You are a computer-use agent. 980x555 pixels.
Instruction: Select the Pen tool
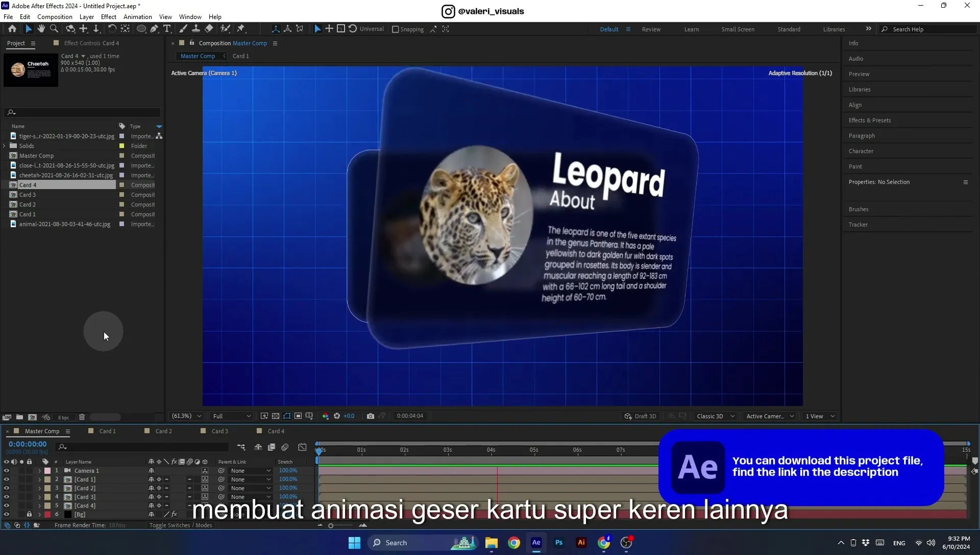coord(154,29)
